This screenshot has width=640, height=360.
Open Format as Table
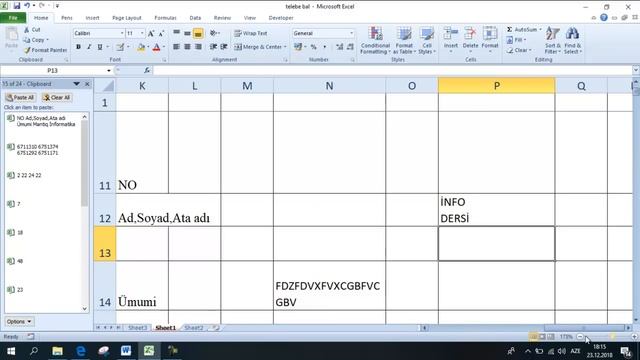coord(404,40)
